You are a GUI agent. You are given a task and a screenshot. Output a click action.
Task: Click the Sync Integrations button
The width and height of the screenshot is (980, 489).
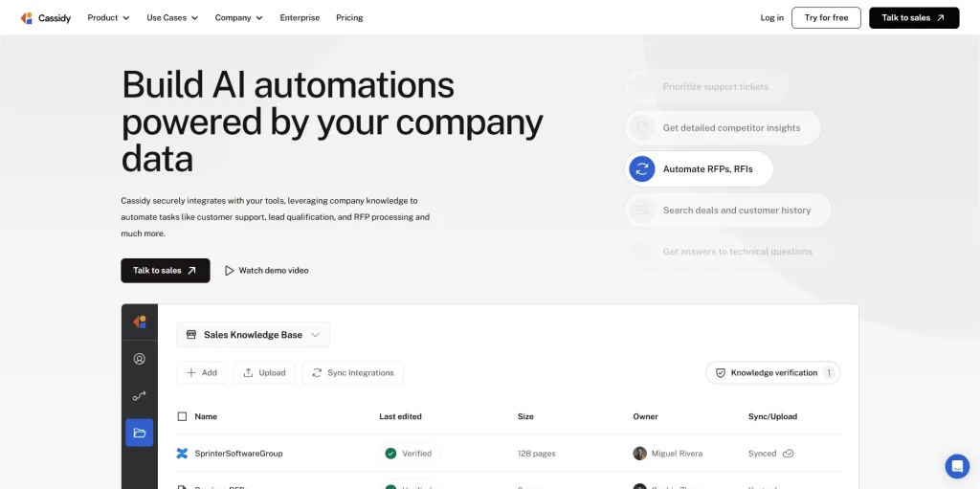[352, 372]
